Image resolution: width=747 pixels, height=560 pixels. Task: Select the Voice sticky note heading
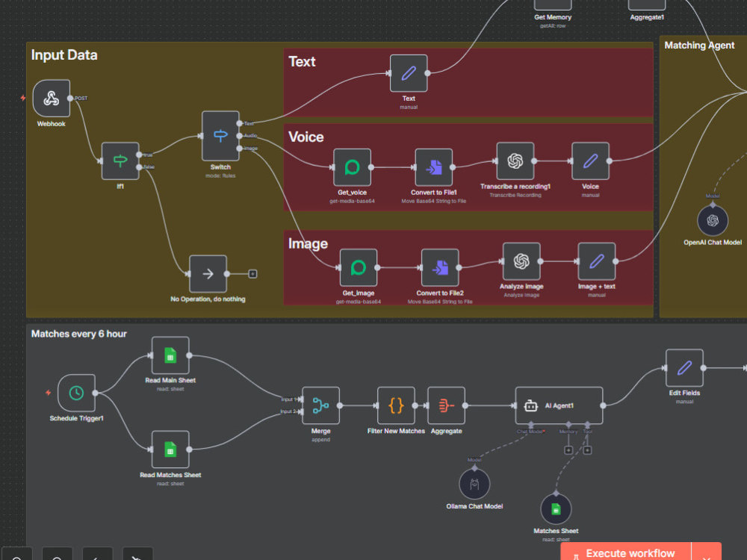coord(306,137)
